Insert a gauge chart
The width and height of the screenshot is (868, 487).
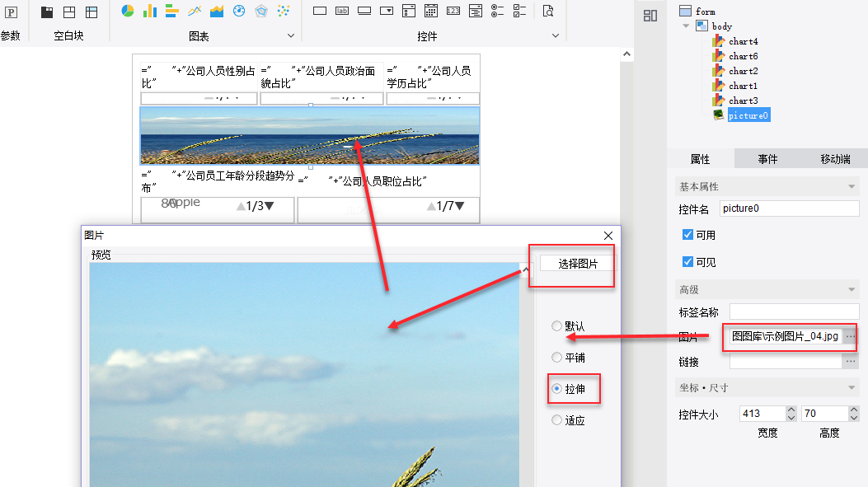[x=238, y=11]
